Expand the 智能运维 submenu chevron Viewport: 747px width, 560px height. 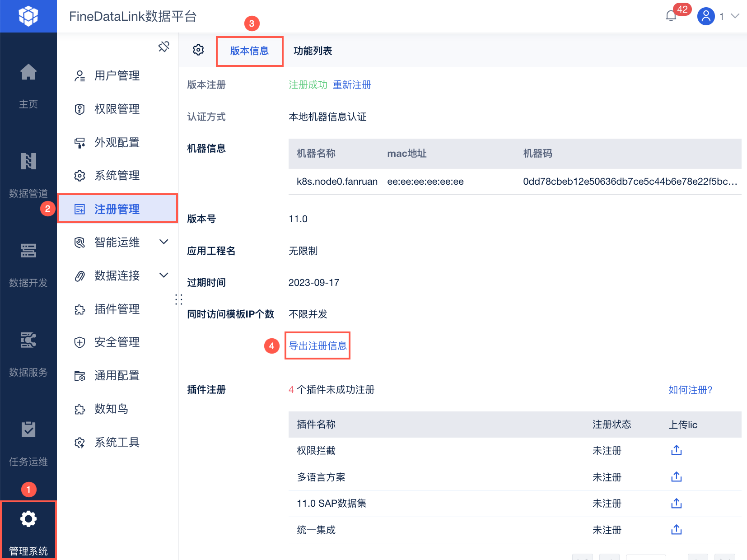tap(164, 242)
